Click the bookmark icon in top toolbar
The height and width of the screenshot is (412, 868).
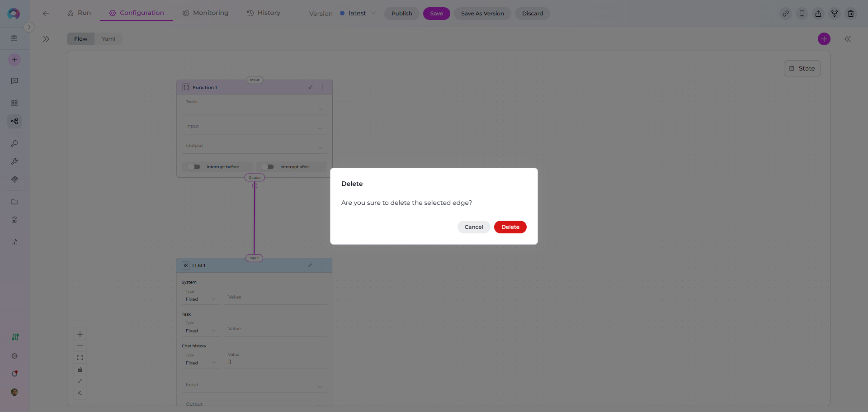click(x=802, y=14)
